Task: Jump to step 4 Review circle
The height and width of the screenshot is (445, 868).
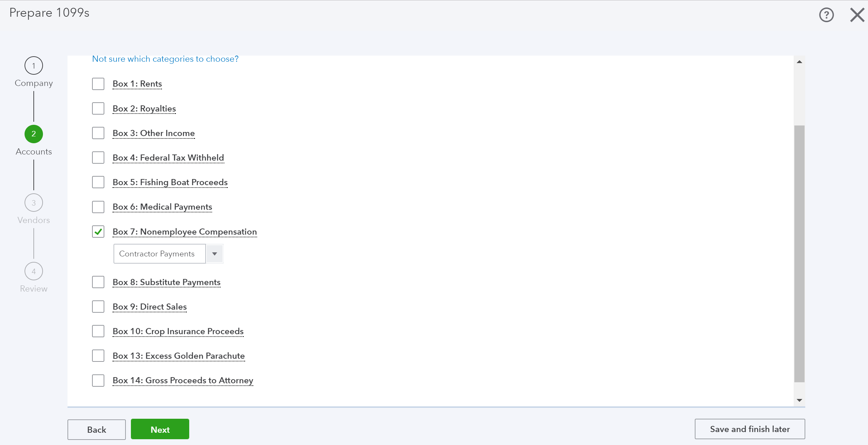Action: click(x=33, y=271)
